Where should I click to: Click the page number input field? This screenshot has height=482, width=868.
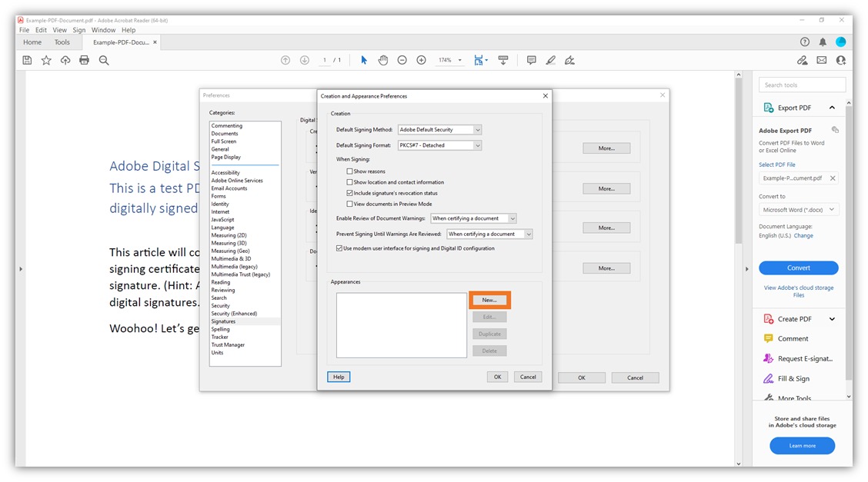[x=325, y=60]
